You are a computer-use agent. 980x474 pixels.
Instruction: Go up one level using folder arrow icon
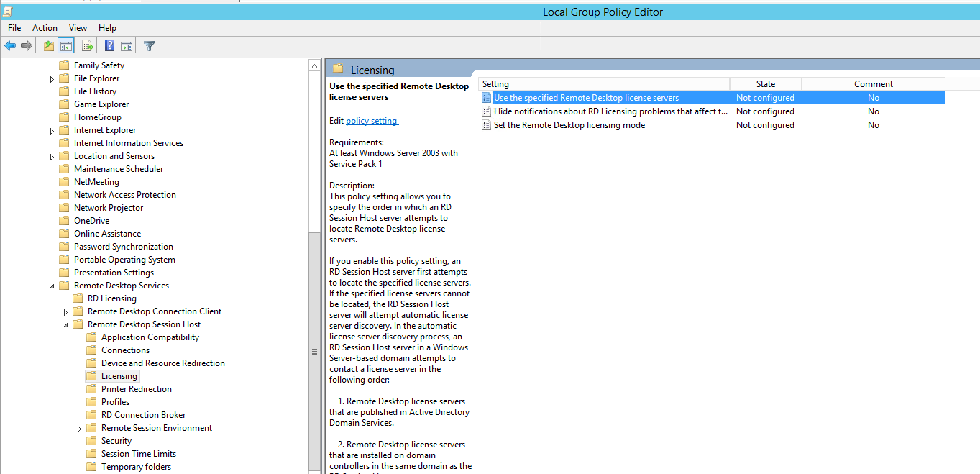click(x=49, y=46)
